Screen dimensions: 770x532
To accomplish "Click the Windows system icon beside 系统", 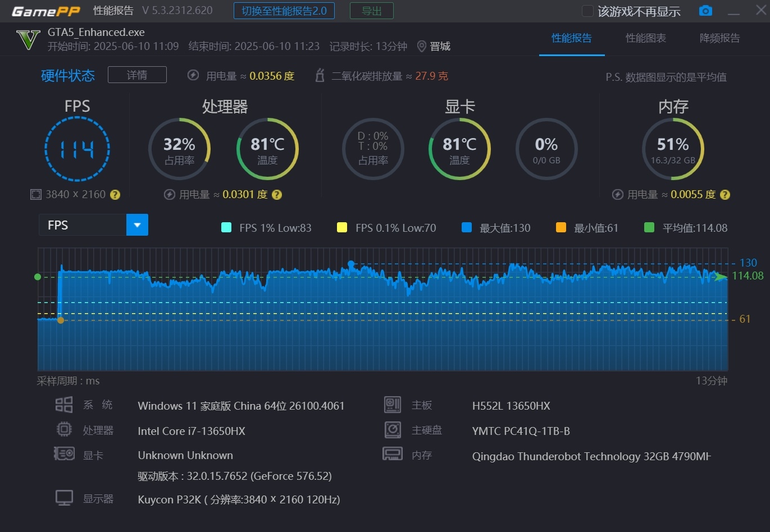I will point(64,405).
